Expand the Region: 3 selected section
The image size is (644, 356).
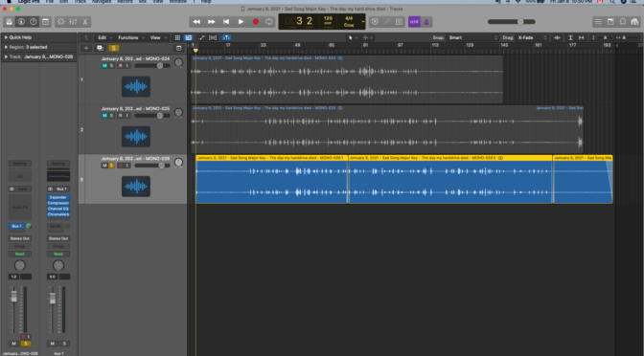click(6, 47)
